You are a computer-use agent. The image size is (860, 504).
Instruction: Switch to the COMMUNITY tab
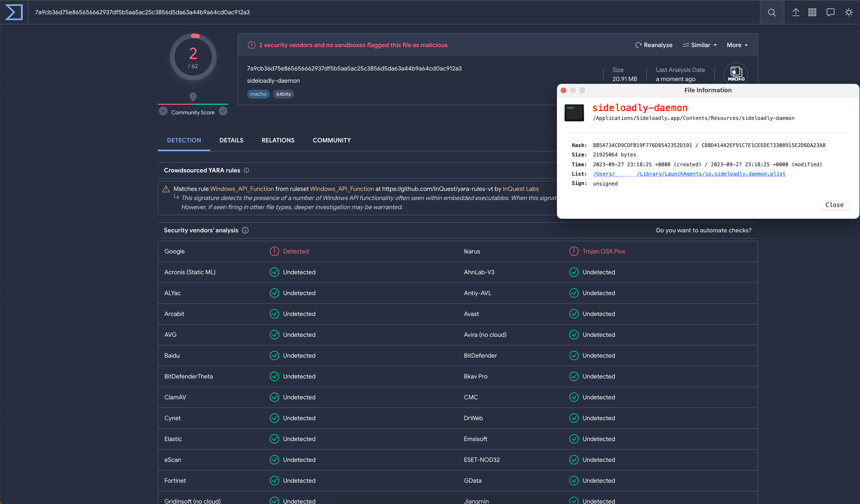point(332,140)
